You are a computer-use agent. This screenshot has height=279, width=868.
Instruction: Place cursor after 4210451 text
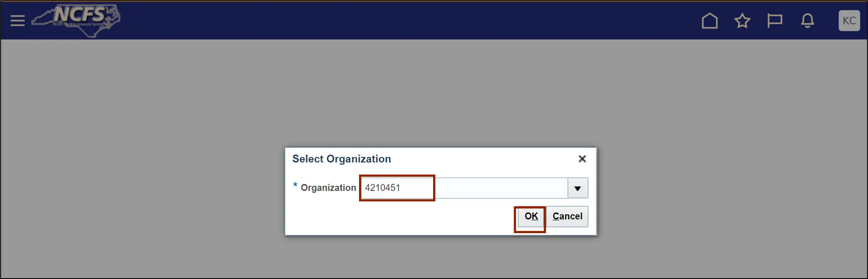point(401,188)
